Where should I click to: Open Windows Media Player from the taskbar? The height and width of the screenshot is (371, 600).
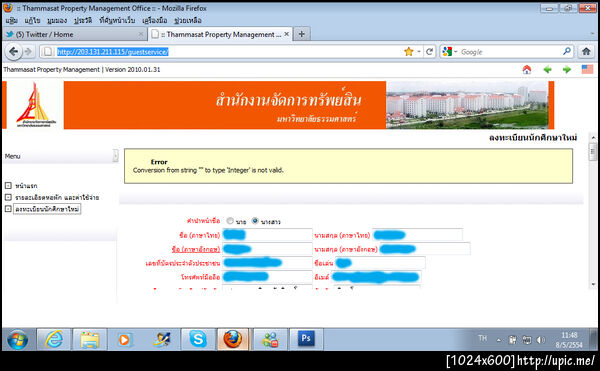[x=124, y=339]
